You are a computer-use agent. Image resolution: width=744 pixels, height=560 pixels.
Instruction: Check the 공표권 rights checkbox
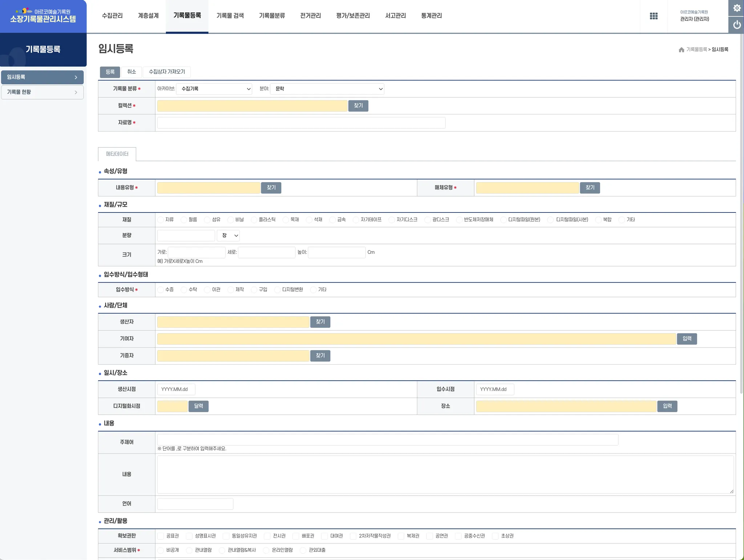(x=161, y=536)
